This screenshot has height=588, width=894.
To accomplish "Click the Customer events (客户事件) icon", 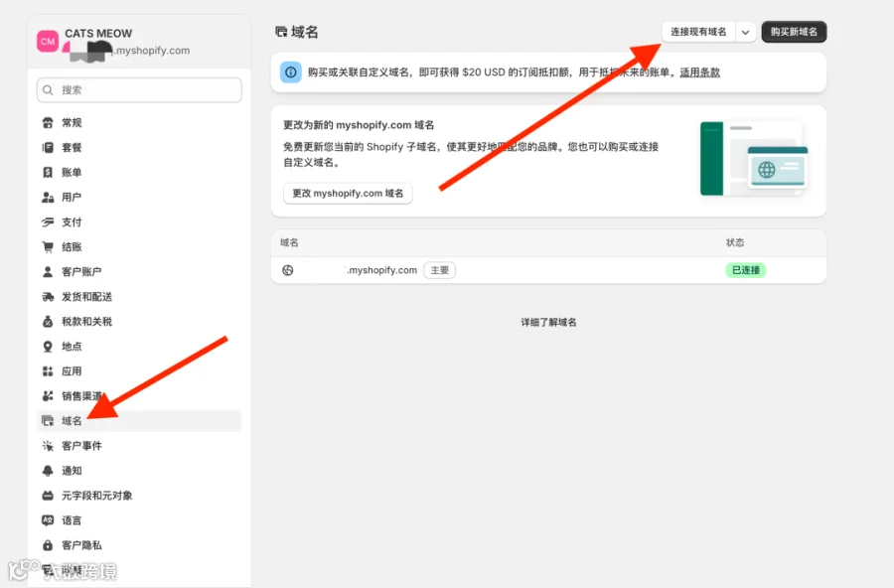I will [x=48, y=446].
